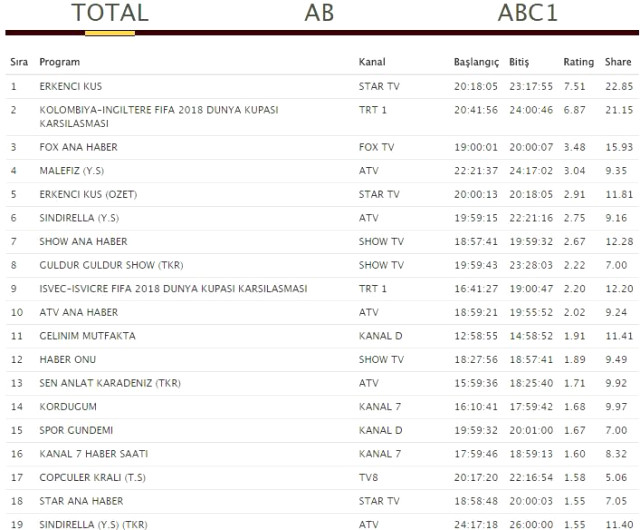Click the Rating column header
This screenshot has height=530, width=640.
(x=578, y=62)
